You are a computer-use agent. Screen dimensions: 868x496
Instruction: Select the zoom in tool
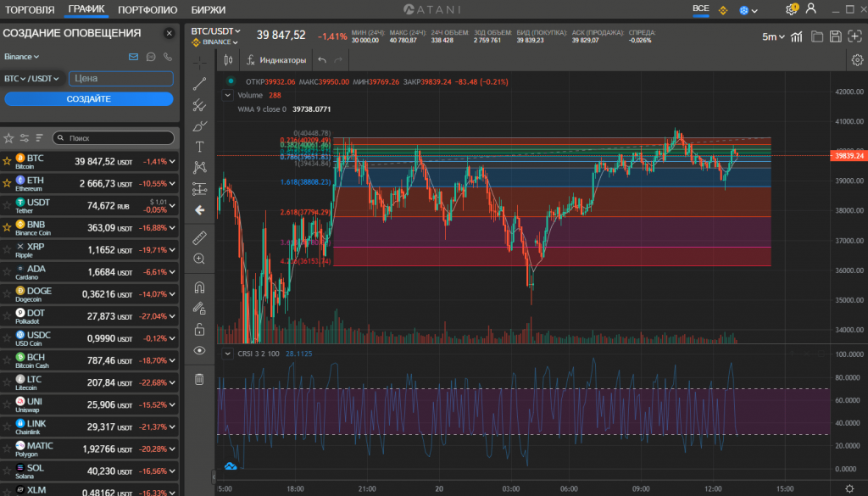[x=199, y=259]
